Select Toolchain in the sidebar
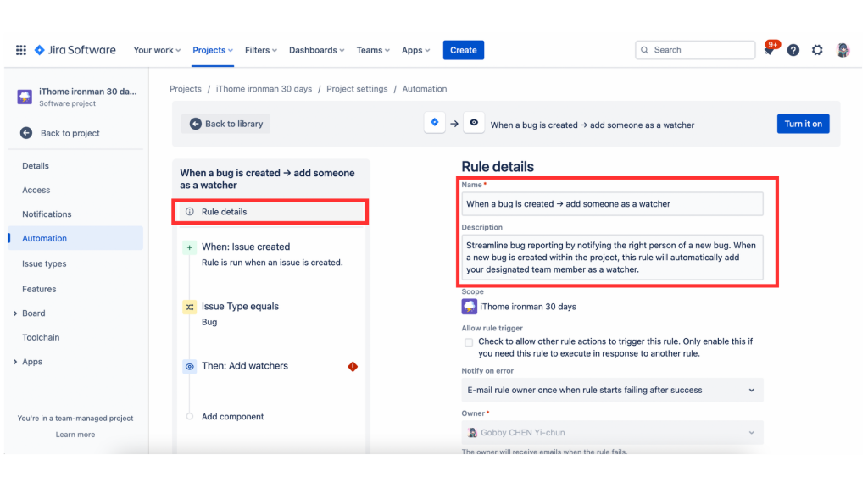This screenshot has height=488, width=868. pyautogui.click(x=41, y=337)
